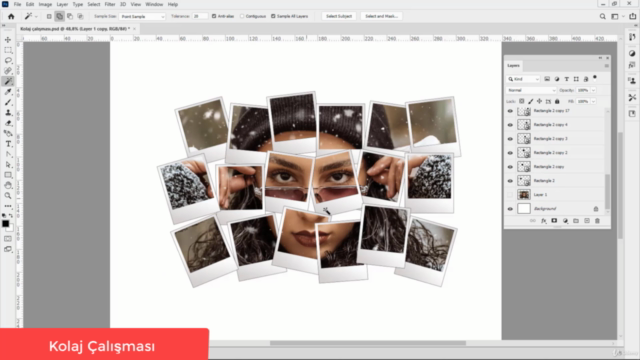Select the Pen tool
The height and width of the screenshot is (360, 640).
8,154
